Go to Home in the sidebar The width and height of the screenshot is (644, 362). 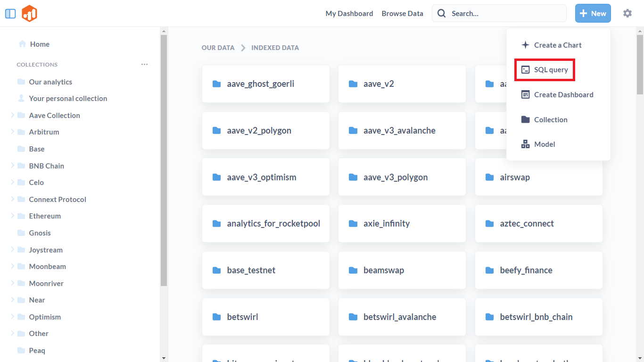point(40,44)
